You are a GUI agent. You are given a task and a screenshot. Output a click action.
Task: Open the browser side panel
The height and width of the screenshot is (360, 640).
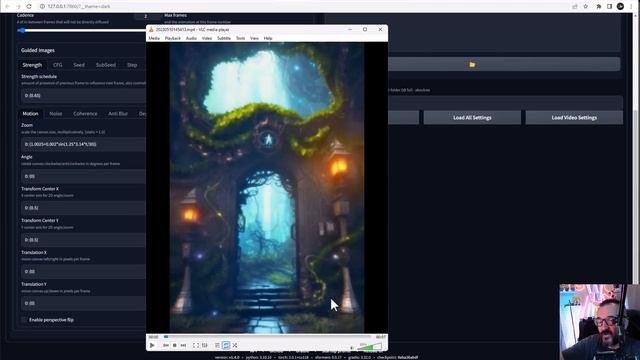tap(609, 6)
